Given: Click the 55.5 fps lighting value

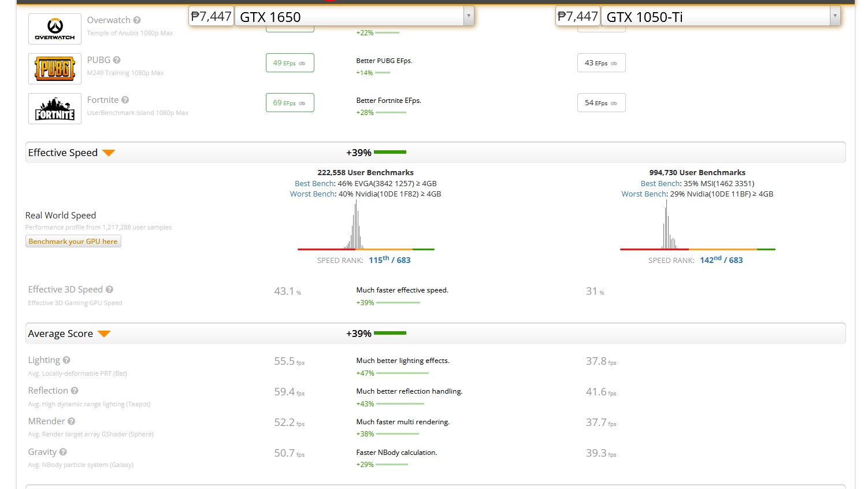Looking at the screenshot, I should (x=289, y=361).
